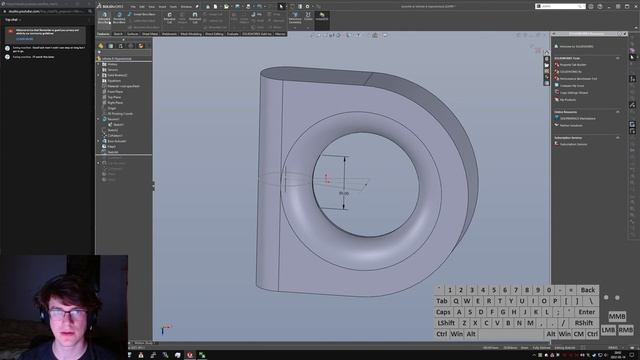Click the red X sketch cancel corner
Screen dimensions: 640x360
[x=538, y=51]
